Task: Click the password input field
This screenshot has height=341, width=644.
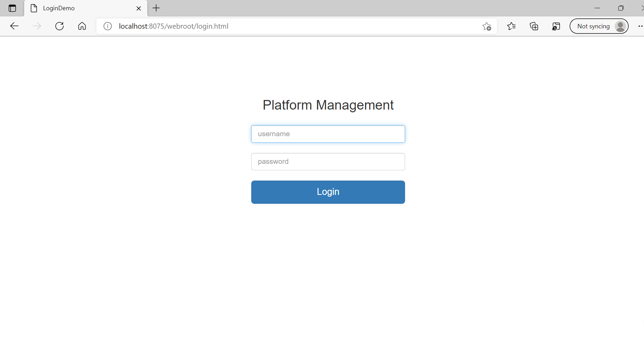Action: coord(328,161)
